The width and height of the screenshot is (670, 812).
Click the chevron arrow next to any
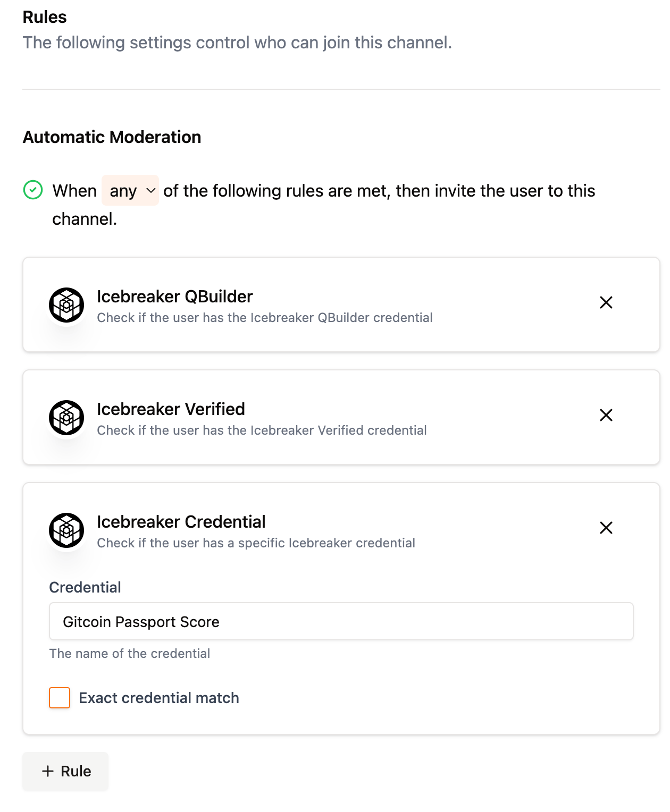click(x=151, y=190)
